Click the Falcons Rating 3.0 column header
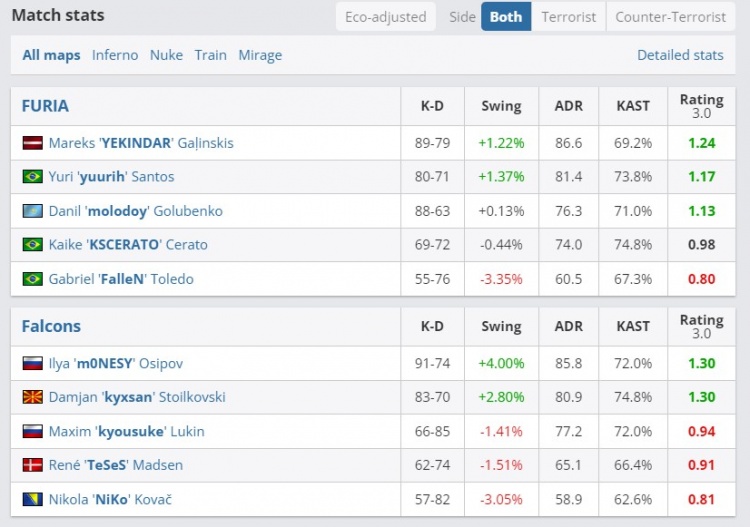 pyautogui.click(x=701, y=326)
